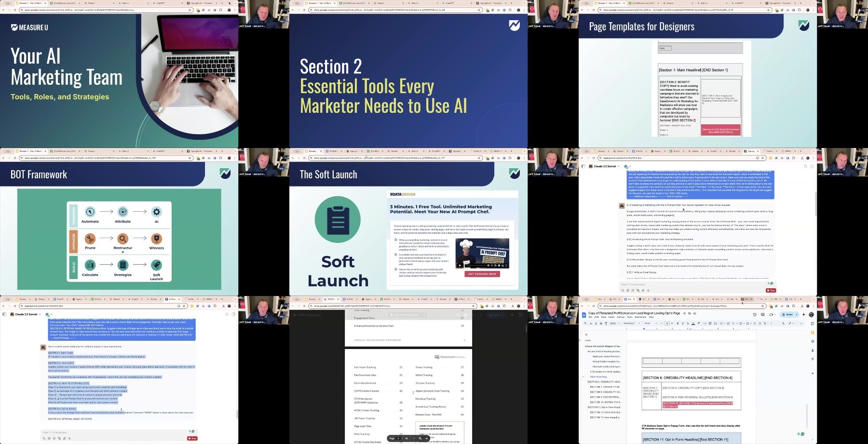Open Maps from the Docs side panel
This screenshot has width=868, height=444.
[x=813, y=359]
